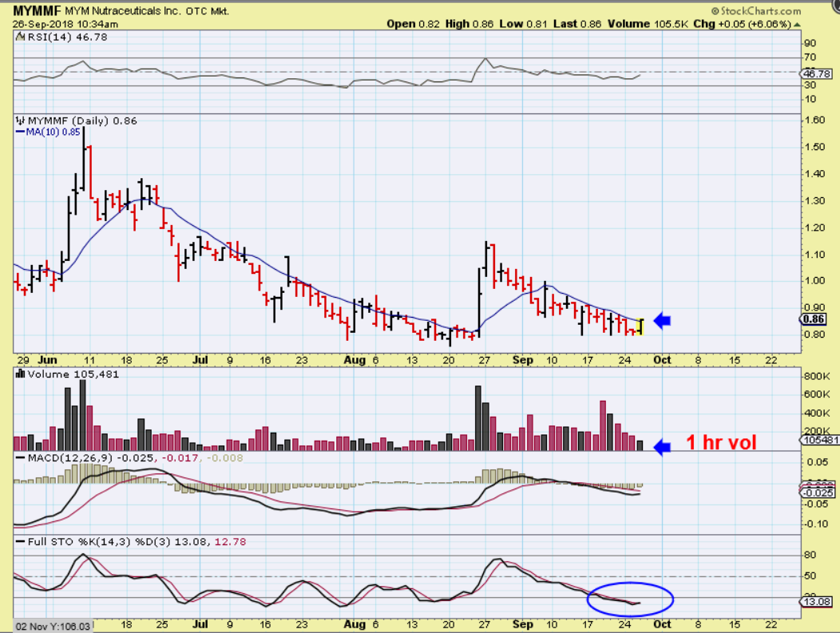Screen dimensions: 840x633
Task: Click the 46.78 RSI value tag
Action: coord(816,74)
